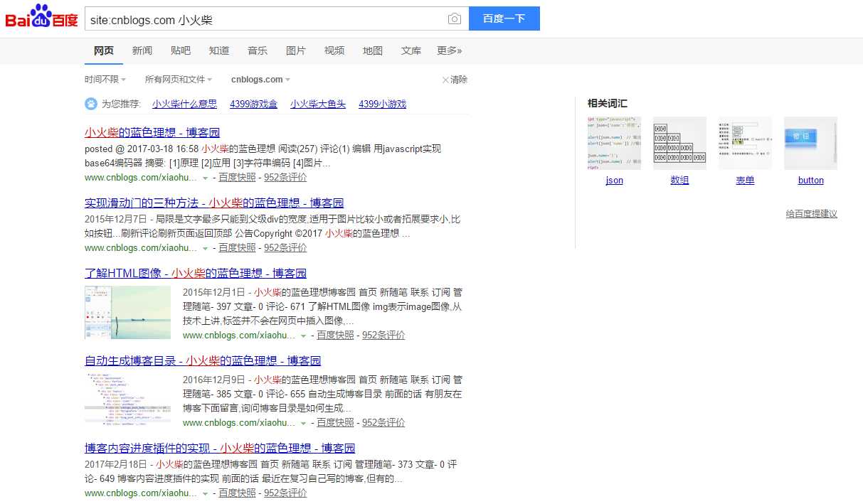Switch to the 知道 tab

219,50
